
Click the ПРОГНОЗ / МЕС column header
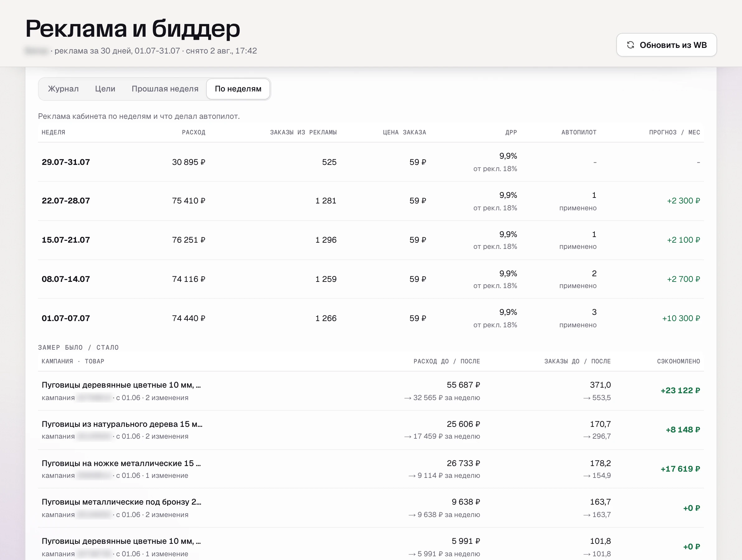[674, 133]
